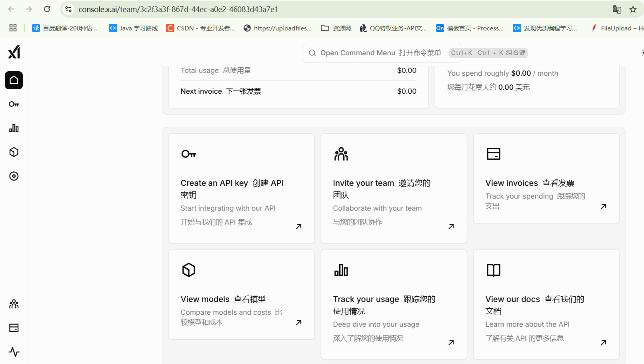The width and height of the screenshot is (644, 364).
Task: Open the CSDN bookmark in bookmarks bar
Action: [201, 28]
